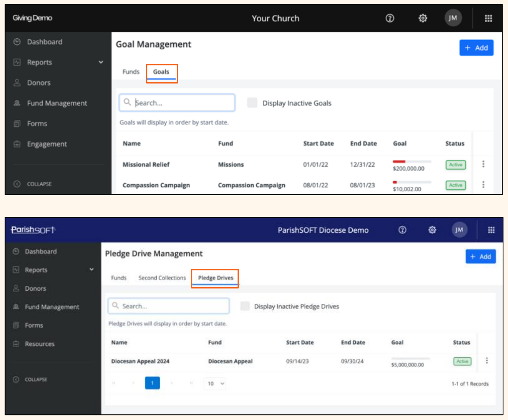The width and height of the screenshot is (508, 420).
Task: Expand Reports menu in Giving Demo sidebar
Action: (x=101, y=62)
